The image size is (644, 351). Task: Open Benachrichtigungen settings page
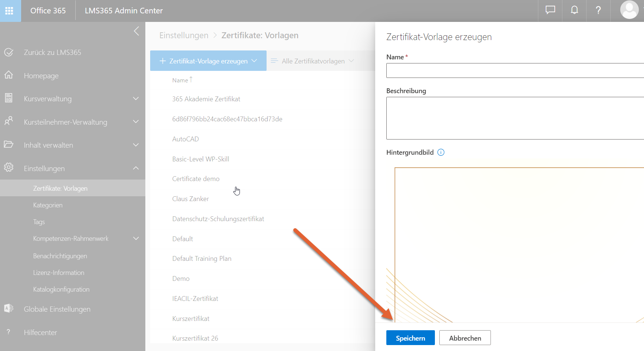coord(60,256)
